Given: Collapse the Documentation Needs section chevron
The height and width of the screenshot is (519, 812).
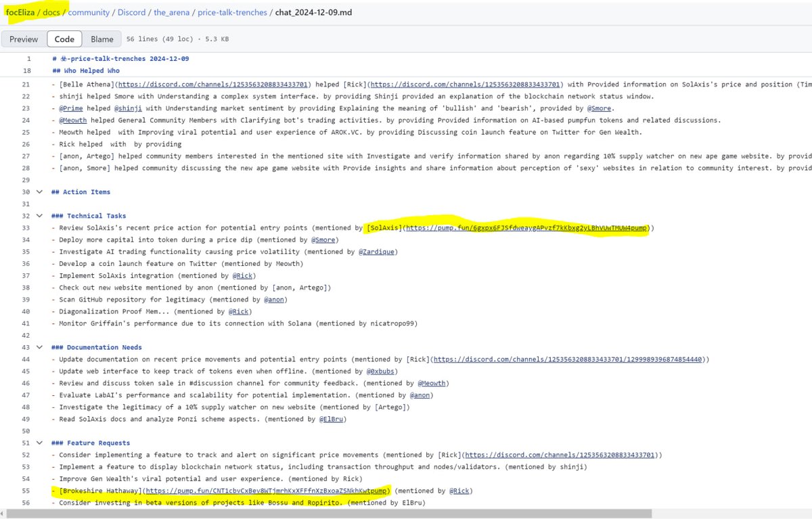Looking at the screenshot, I should coord(39,347).
